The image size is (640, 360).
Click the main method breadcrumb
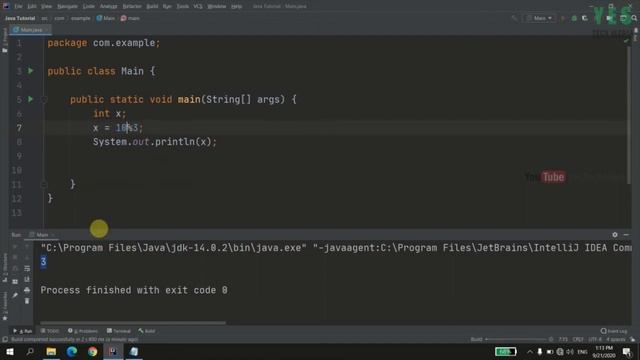click(x=130, y=18)
